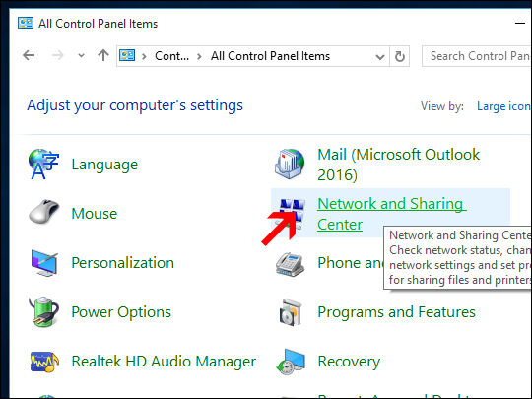Click the All Control Panel Items breadcrumb
The height and width of the screenshot is (399, 532).
tap(270, 56)
